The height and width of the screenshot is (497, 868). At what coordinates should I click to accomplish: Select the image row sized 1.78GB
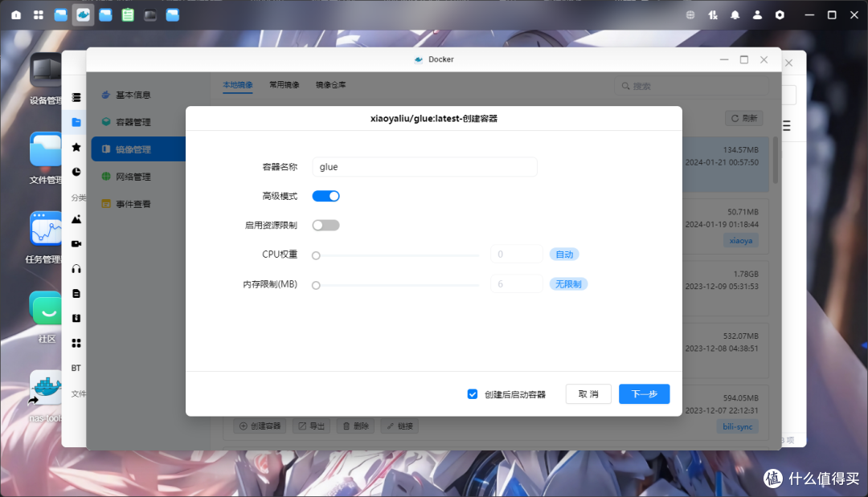tap(725, 288)
